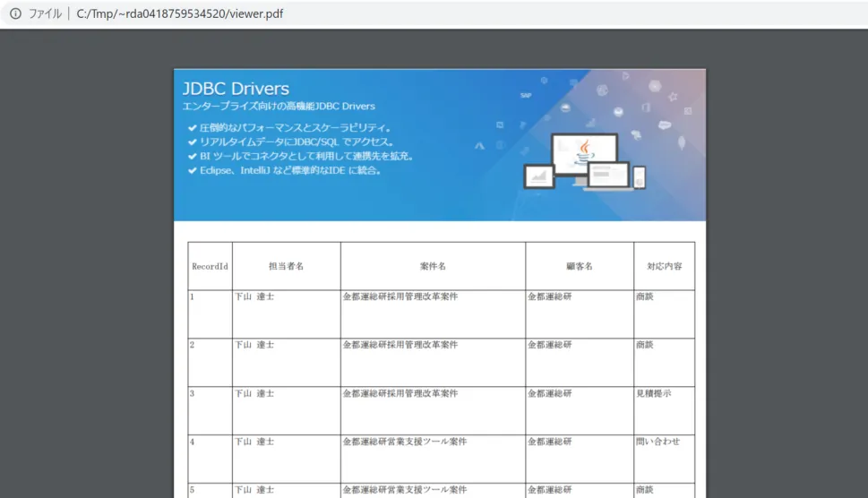This screenshot has width=868, height=498.
Task: Click the JDBC Drivers banner title
Action: (236, 89)
